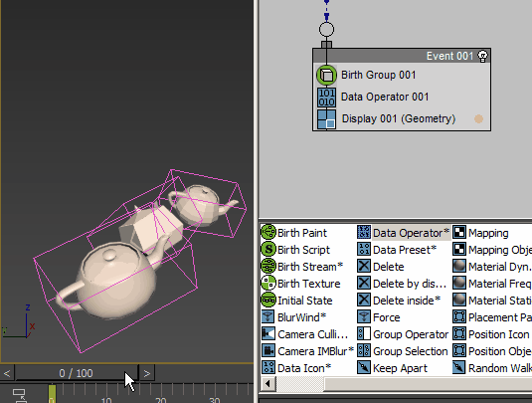Step to the next frame with > button

point(146,373)
